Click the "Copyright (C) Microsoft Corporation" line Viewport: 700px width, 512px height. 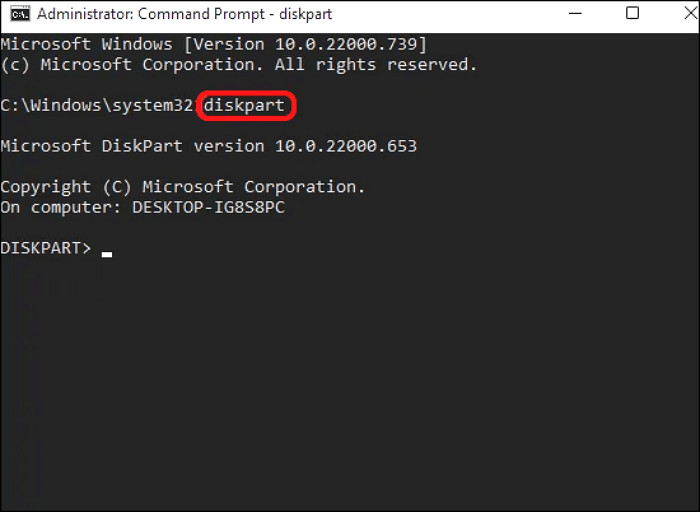(x=183, y=187)
